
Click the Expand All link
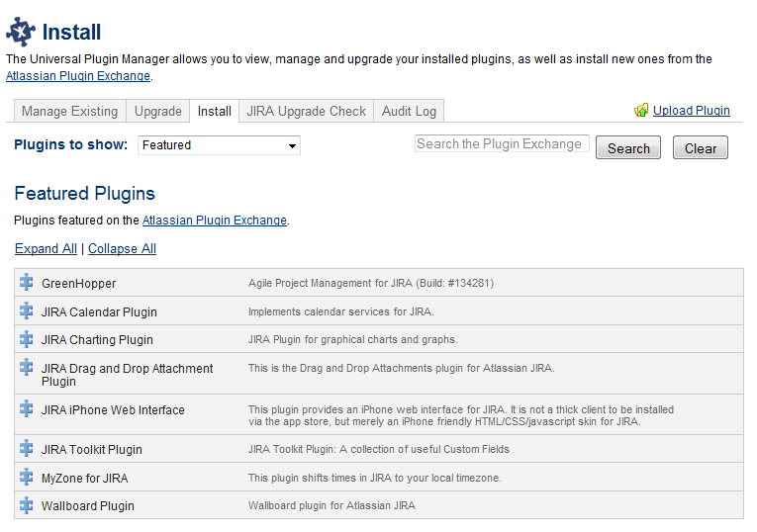tap(46, 249)
